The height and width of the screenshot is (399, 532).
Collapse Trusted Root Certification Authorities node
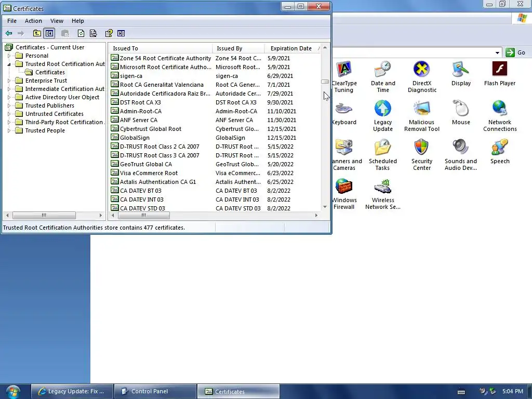click(x=9, y=64)
